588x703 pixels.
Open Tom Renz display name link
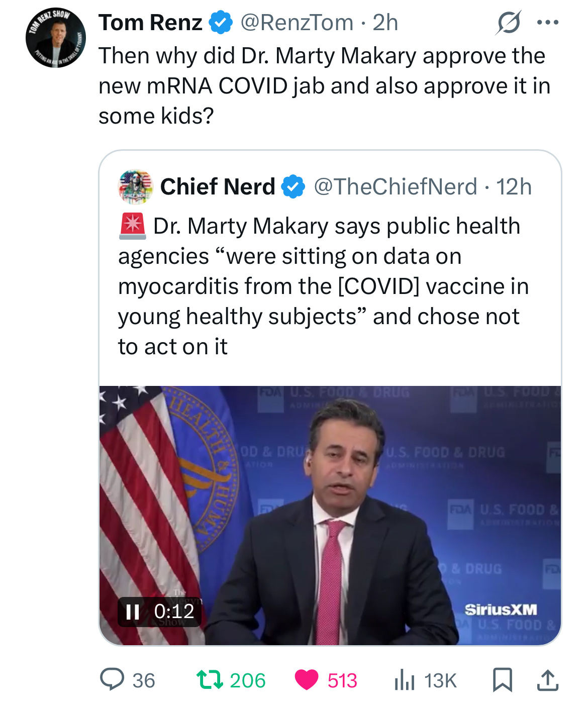pyautogui.click(x=150, y=23)
